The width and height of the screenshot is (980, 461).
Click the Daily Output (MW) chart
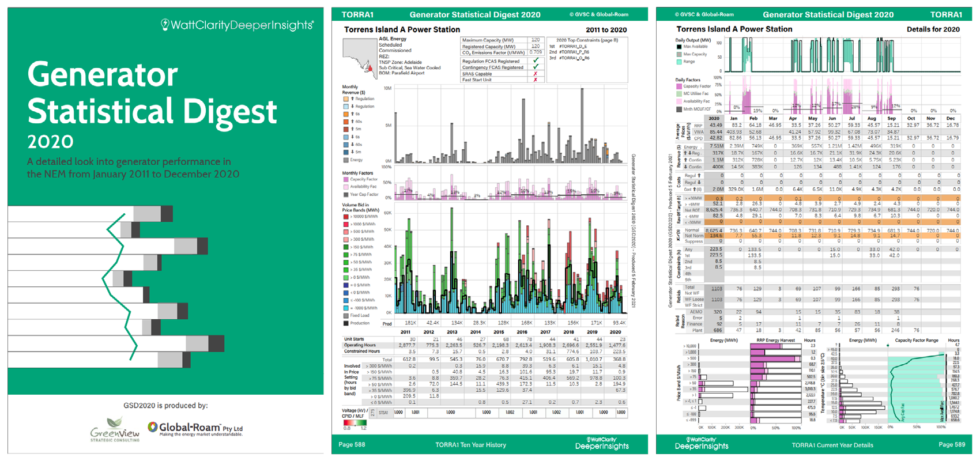coord(842,55)
